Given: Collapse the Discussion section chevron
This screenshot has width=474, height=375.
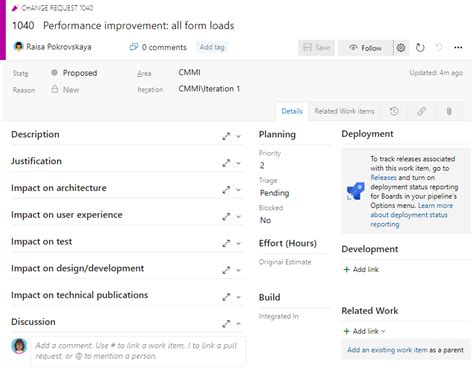Looking at the screenshot, I should 238,324.
